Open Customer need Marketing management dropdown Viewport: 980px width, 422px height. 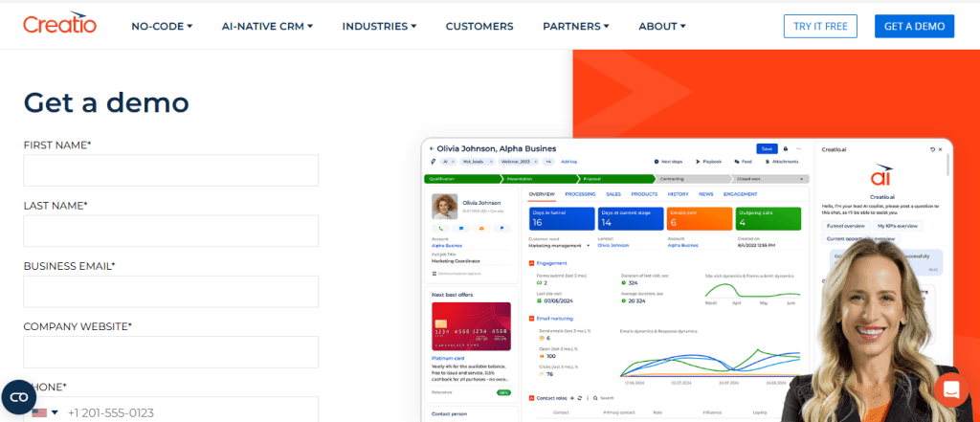[x=558, y=246]
